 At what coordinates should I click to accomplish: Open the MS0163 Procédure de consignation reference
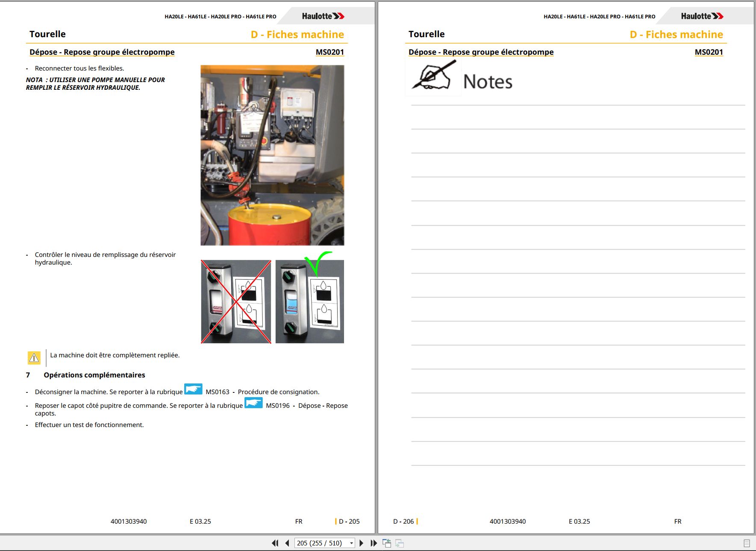tap(262, 392)
